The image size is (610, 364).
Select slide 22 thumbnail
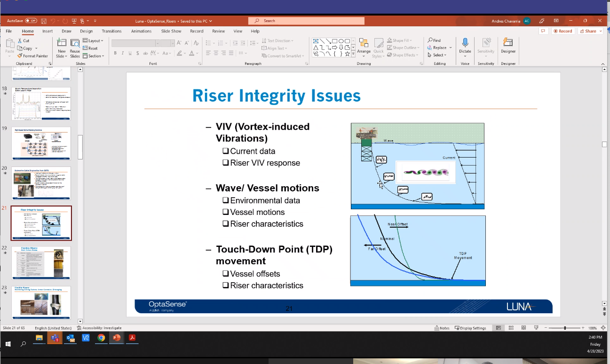tap(41, 262)
